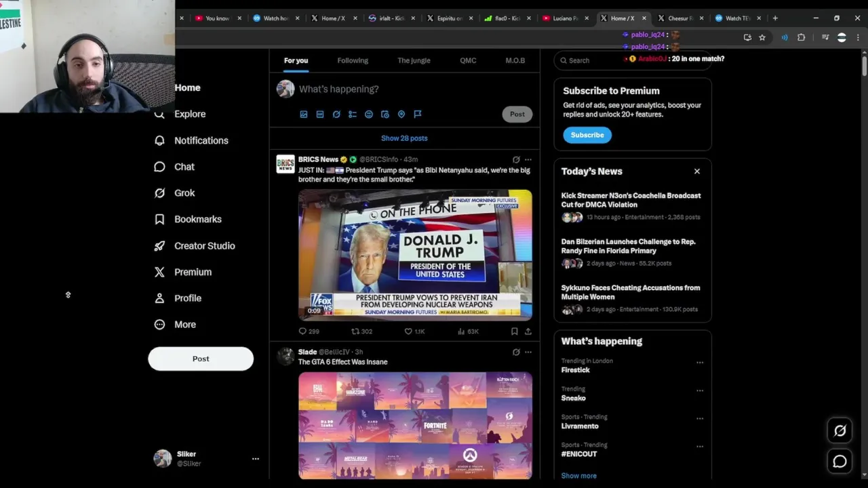868x488 pixels.
Task: View analytics of BRICS News post
Action: [468, 331]
